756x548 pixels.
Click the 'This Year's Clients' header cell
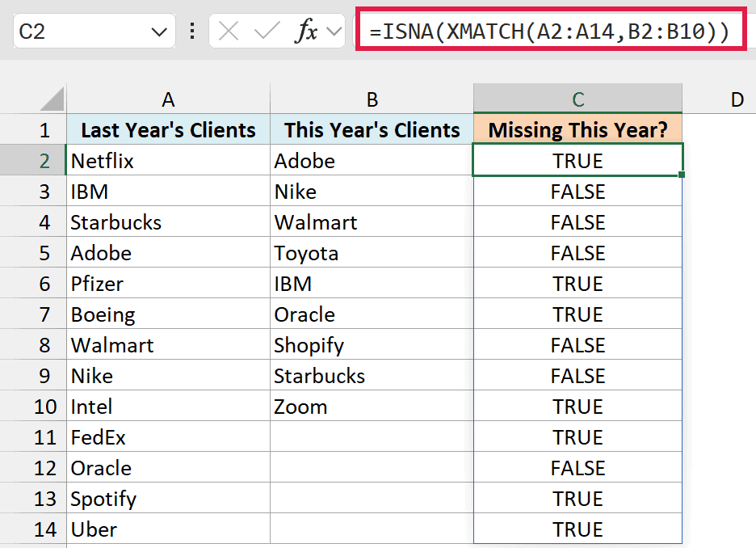372,130
